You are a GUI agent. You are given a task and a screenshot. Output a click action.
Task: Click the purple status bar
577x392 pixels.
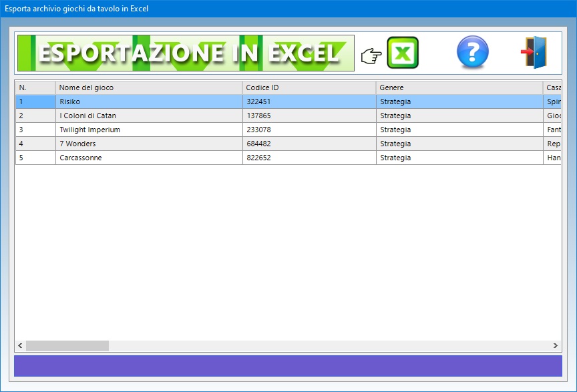(x=288, y=366)
